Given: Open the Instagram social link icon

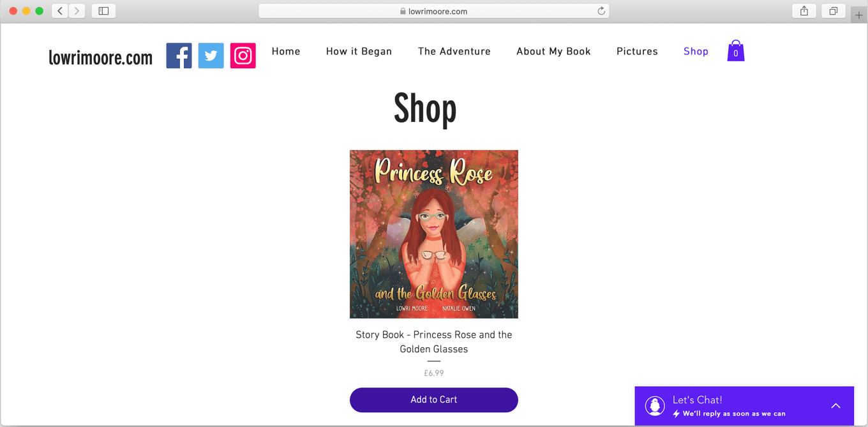Looking at the screenshot, I should [x=243, y=56].
